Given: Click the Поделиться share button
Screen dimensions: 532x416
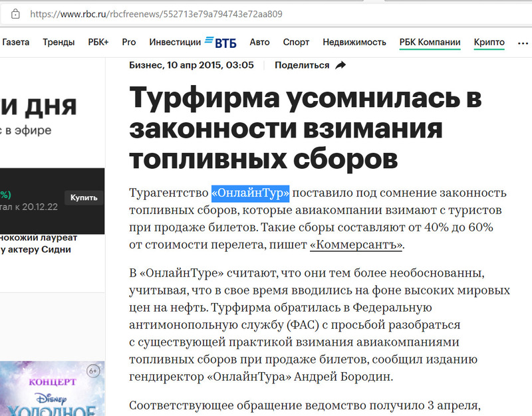Looking at the screenshot, I should [302, 65].
